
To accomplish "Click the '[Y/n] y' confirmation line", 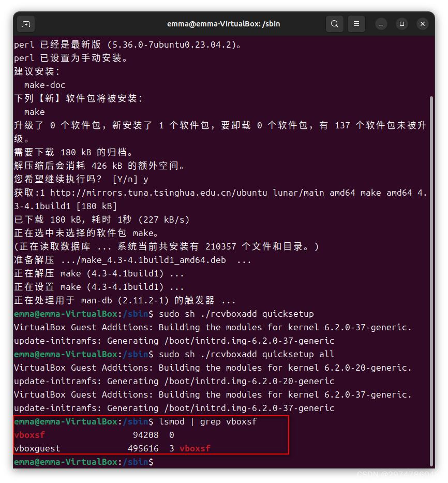I will pyautogui.click(x=81, y=179).
